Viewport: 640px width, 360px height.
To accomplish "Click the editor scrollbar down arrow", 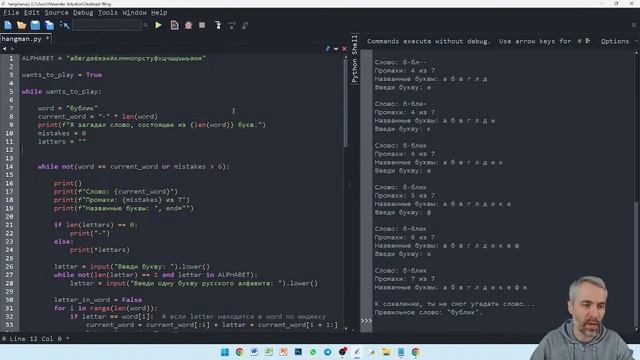I will pyautogui.click(x=346, y=329).
